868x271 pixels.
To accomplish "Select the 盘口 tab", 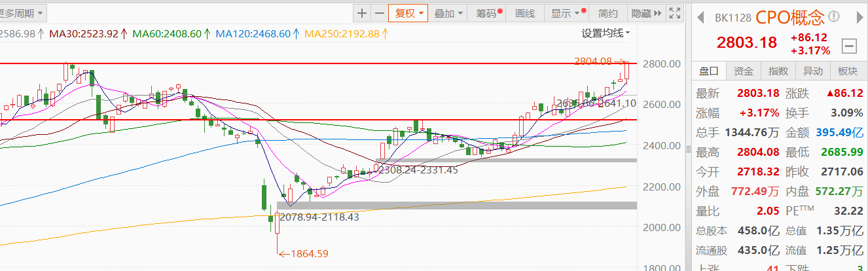I will [x=708, y=71].
